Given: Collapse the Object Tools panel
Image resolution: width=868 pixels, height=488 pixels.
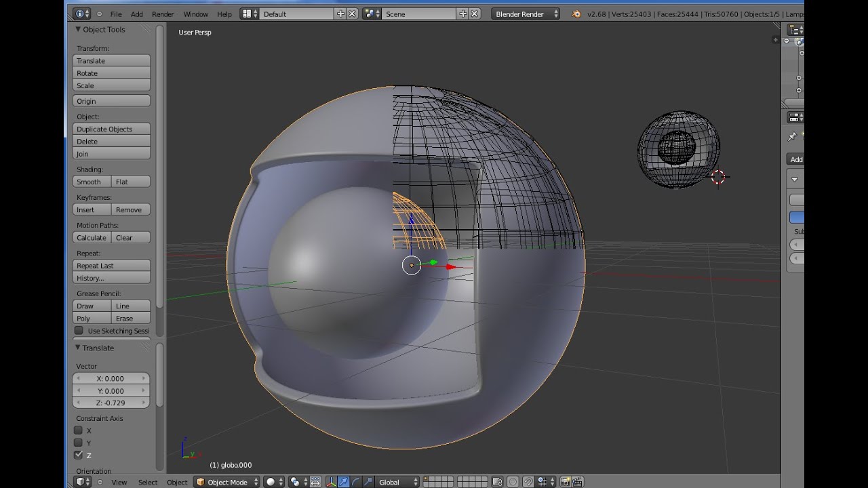Looking at the screenshot, I should coord(78,29).
